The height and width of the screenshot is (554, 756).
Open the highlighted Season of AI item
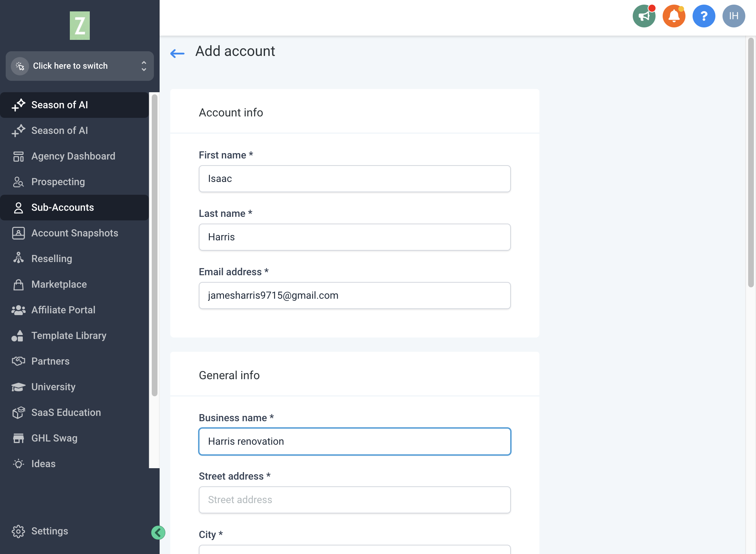point(74,105)
